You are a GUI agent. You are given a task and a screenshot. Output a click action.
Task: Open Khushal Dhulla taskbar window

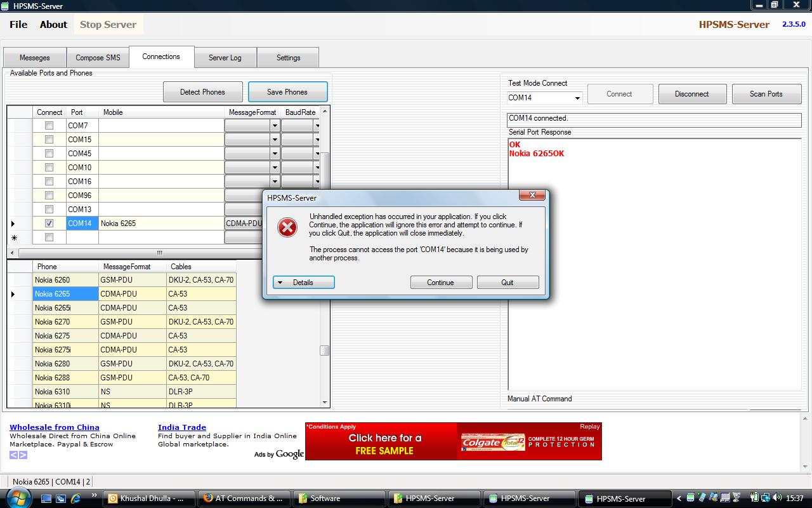click(x=148, y=498)
